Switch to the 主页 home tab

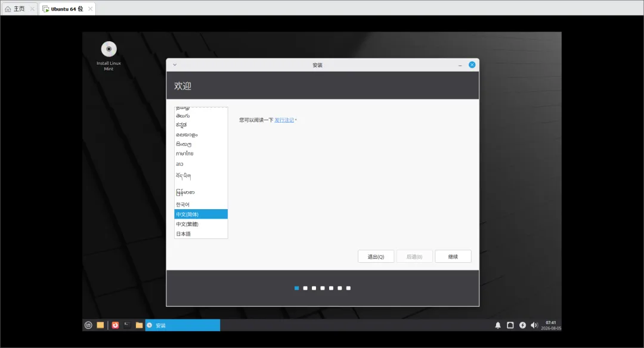click(x=19, y=8)
